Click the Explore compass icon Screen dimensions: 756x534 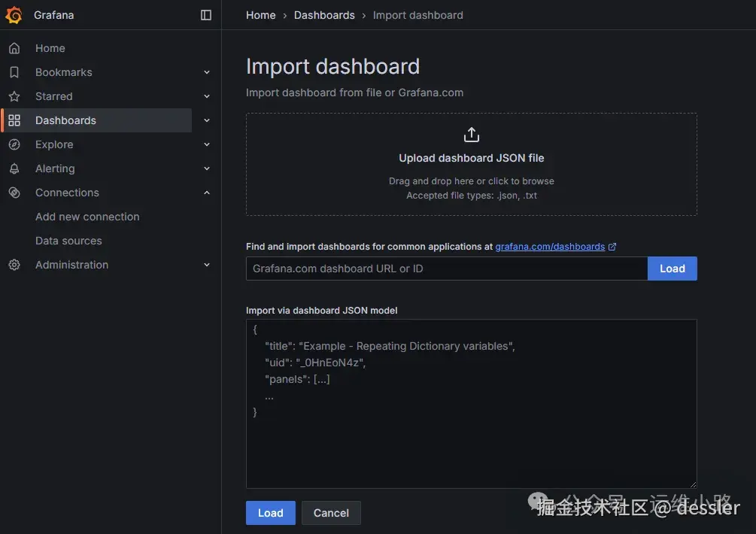[14, 144]
